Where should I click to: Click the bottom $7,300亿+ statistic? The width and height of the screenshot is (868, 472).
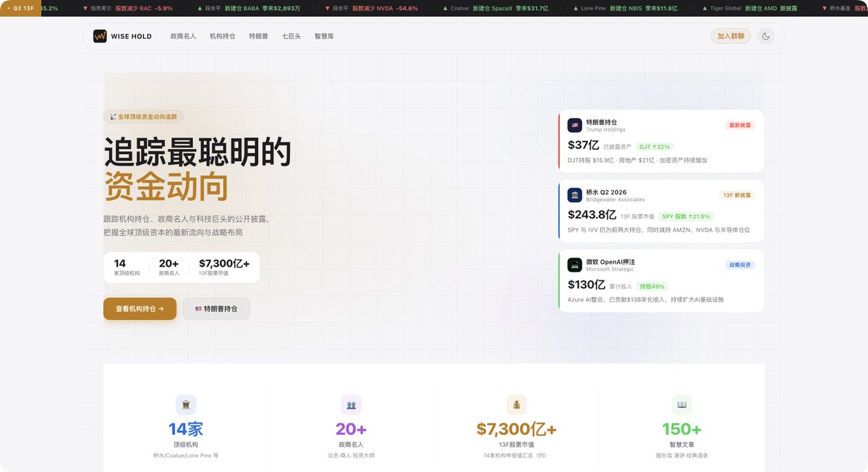516,429
